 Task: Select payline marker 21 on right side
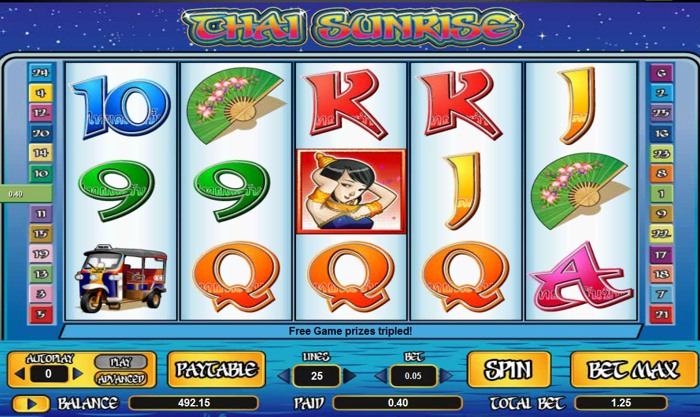(661, 315)
